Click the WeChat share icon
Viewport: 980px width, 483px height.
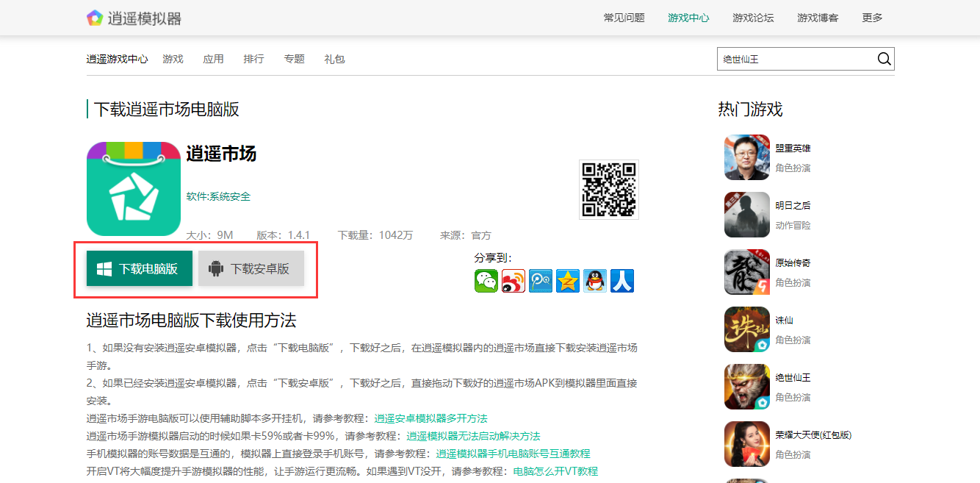point(486,280)
